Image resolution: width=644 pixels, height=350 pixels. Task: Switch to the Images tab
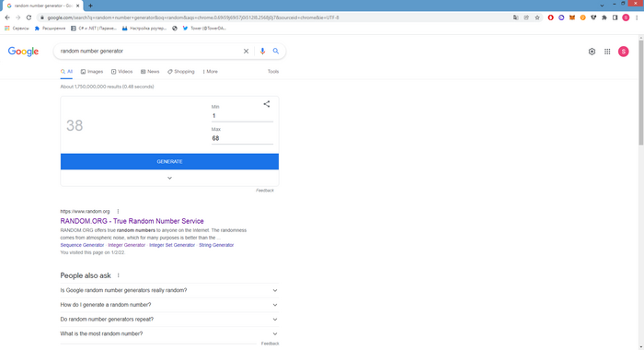coord(92,72)
